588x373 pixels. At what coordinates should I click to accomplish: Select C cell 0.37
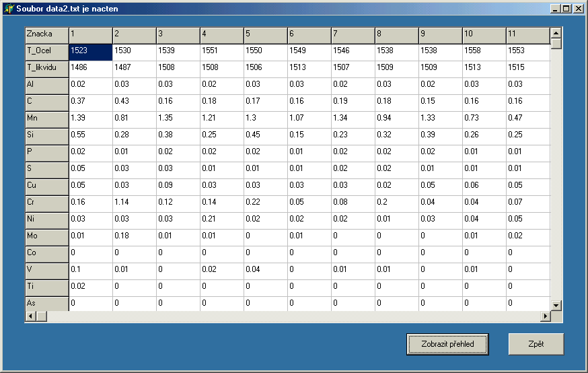point(91,103)
